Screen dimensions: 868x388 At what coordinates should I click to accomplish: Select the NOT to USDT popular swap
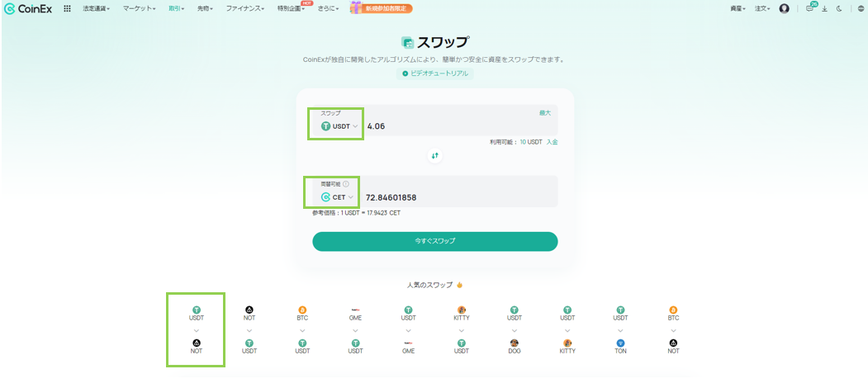pos(249,330)
